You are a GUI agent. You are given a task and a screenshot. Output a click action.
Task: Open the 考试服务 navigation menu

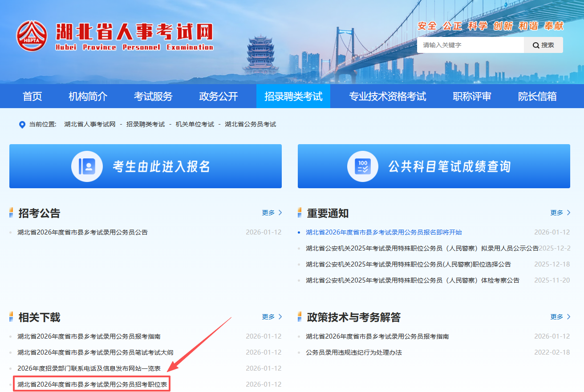tap(153, 96)
